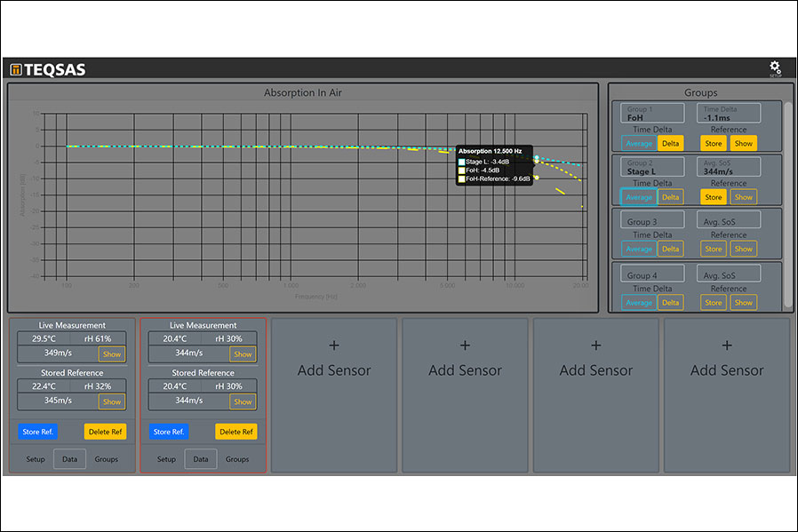
Task: Delete Ref for the 20.4°C sensor
Action: point(236,432)
